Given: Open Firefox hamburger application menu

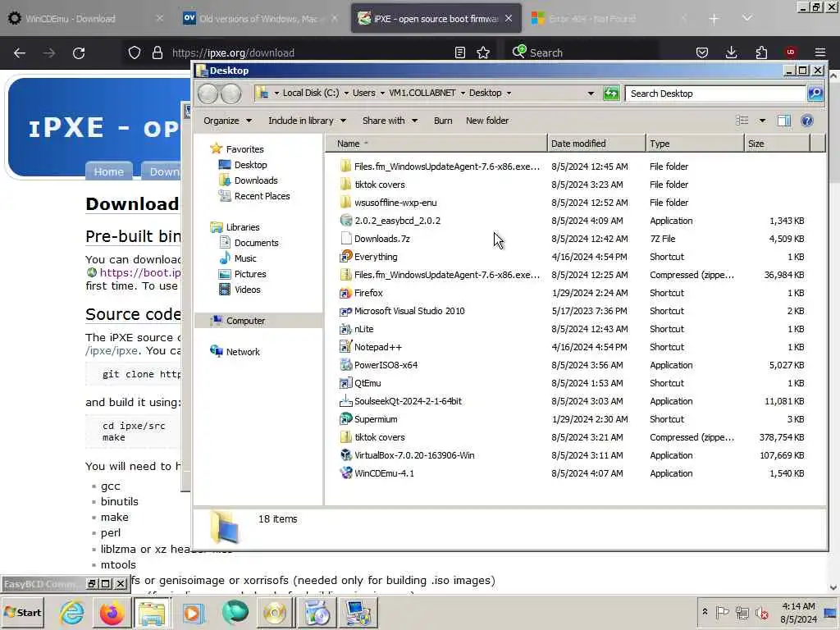Looking at the screenshot, I should tap(820, 52).
